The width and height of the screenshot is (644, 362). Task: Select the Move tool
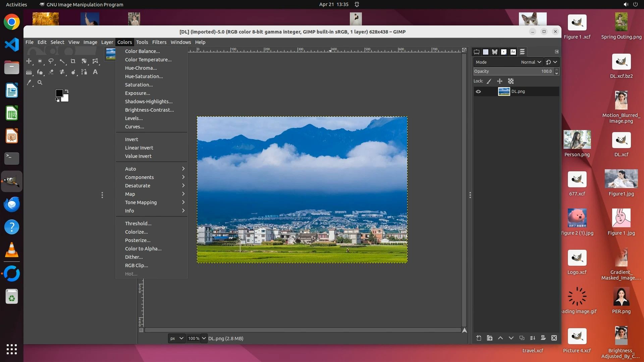29,61
